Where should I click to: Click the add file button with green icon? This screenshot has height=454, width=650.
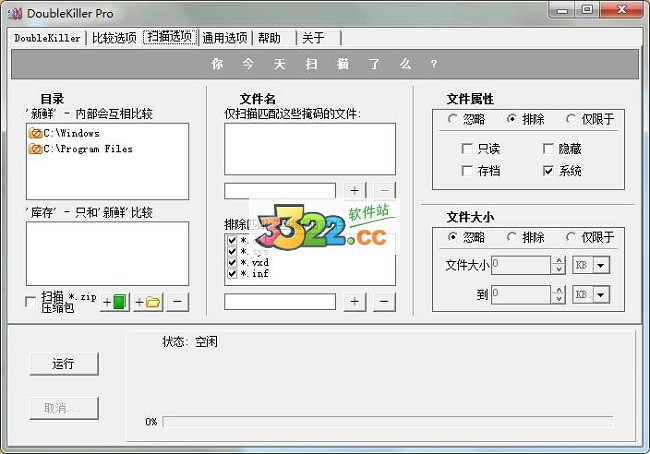pos(115,302)
